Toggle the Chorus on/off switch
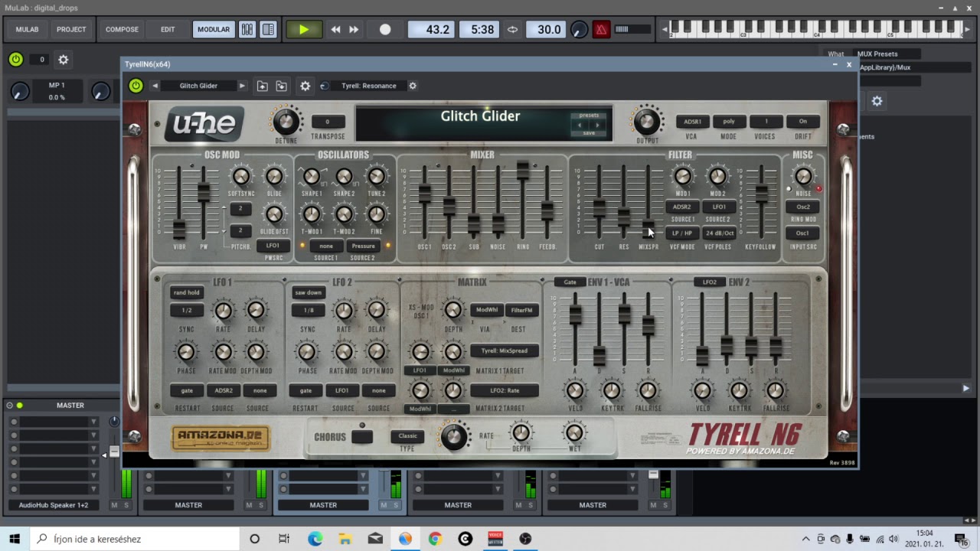980x551 pixels. pos(362,437)
